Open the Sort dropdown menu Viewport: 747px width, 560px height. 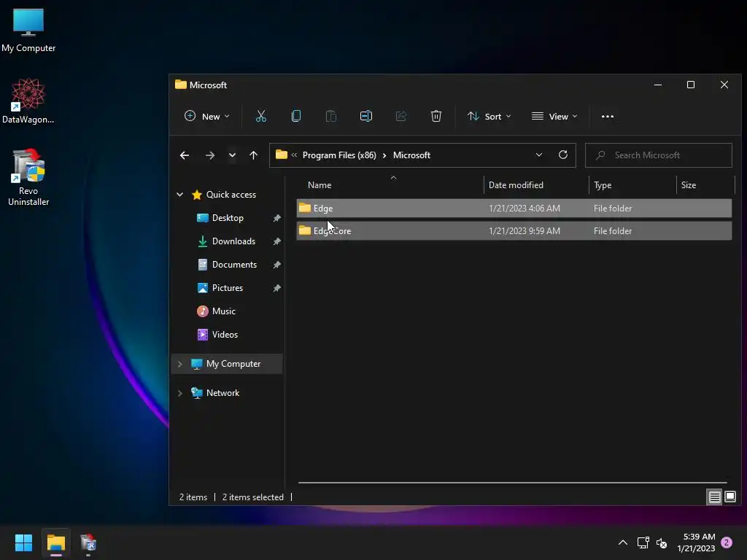pyautogui.click(x=489, y=116)
